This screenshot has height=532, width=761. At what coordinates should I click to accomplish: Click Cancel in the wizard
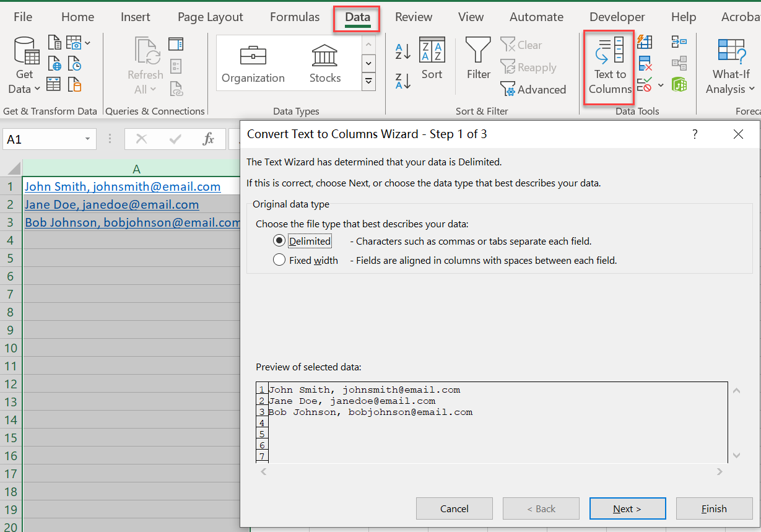454,508
